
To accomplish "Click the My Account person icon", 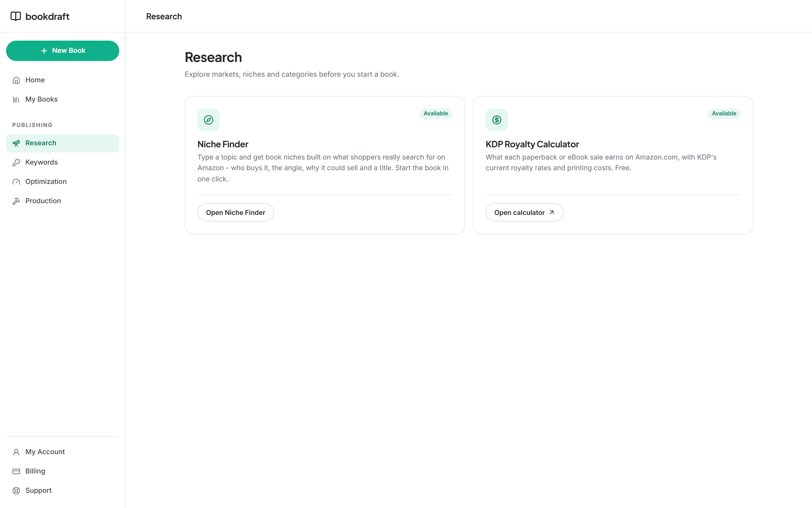I will (x=16, y=452).
